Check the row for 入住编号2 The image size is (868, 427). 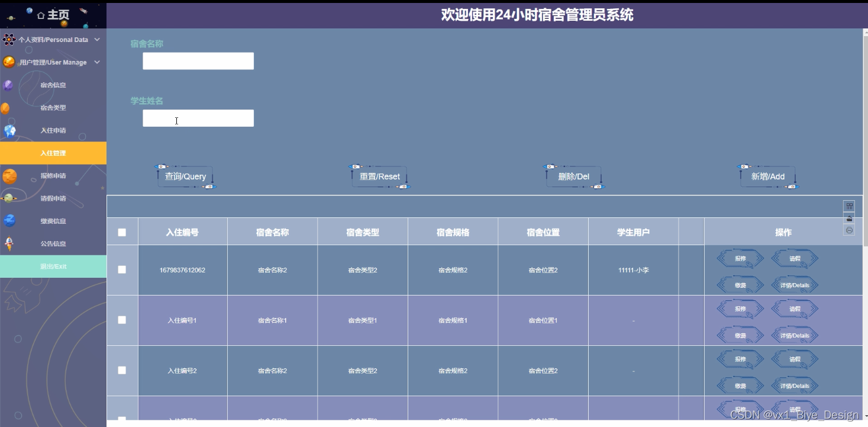tap(122, 370)
